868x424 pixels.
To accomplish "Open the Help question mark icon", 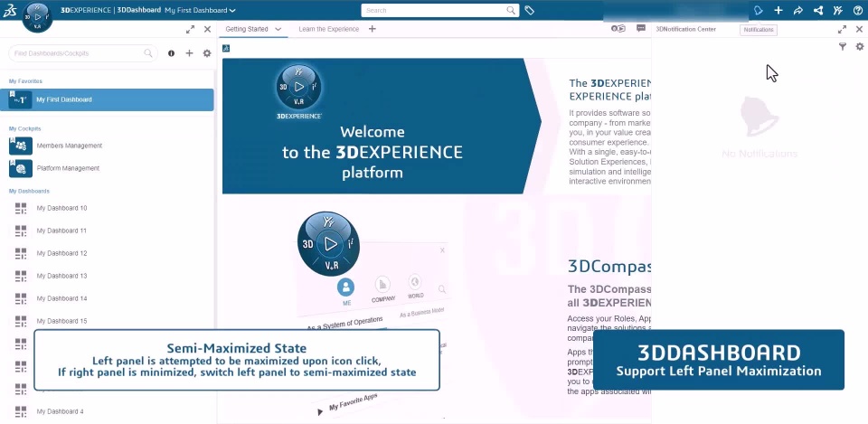I will coord(858,10).
